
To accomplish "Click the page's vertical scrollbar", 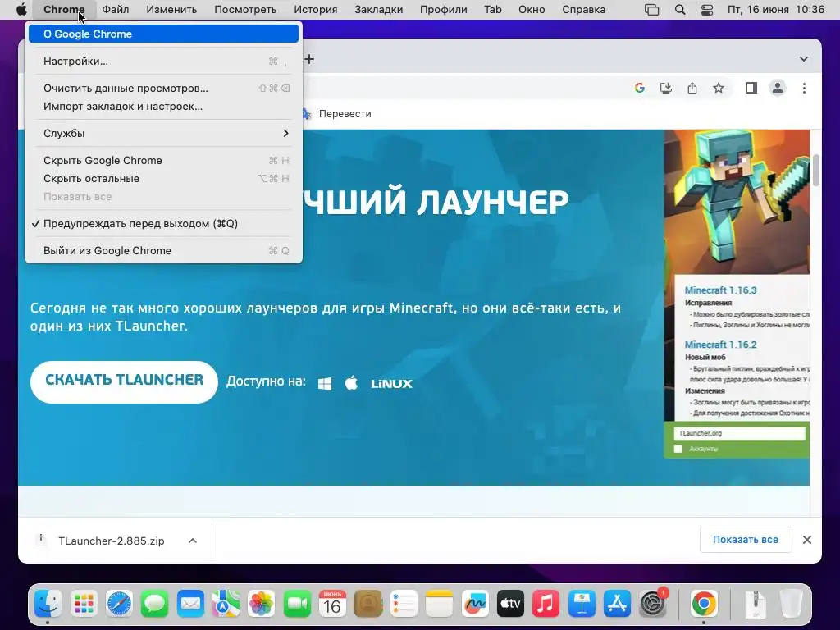I will tap(816, 171).
